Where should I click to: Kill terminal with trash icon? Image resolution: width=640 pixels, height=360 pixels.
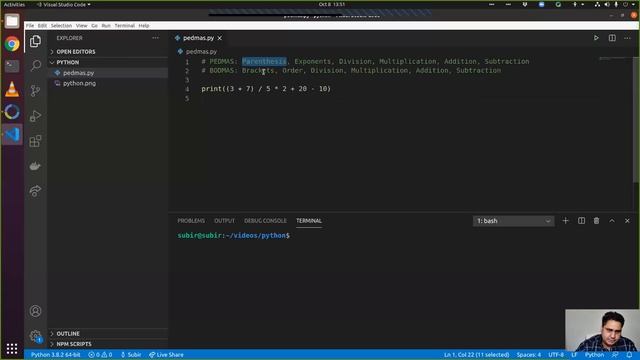tap(596, 221)
